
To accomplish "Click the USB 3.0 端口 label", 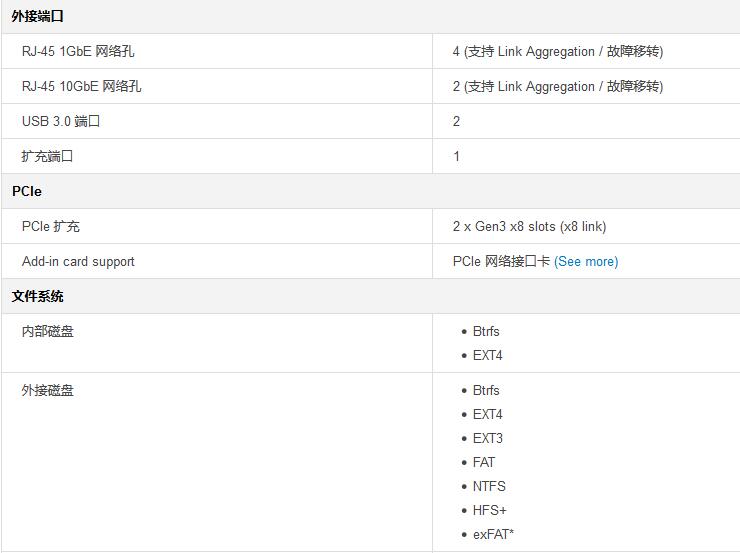I will (x=61, y=121).
